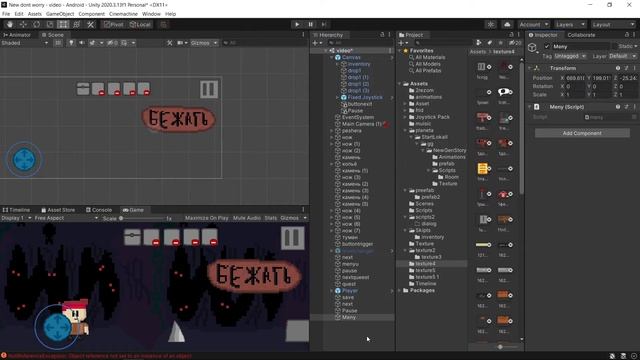Screen dimensions: 640x360
Task: Open the Layer Default dropdown
Action: (622, 56)
